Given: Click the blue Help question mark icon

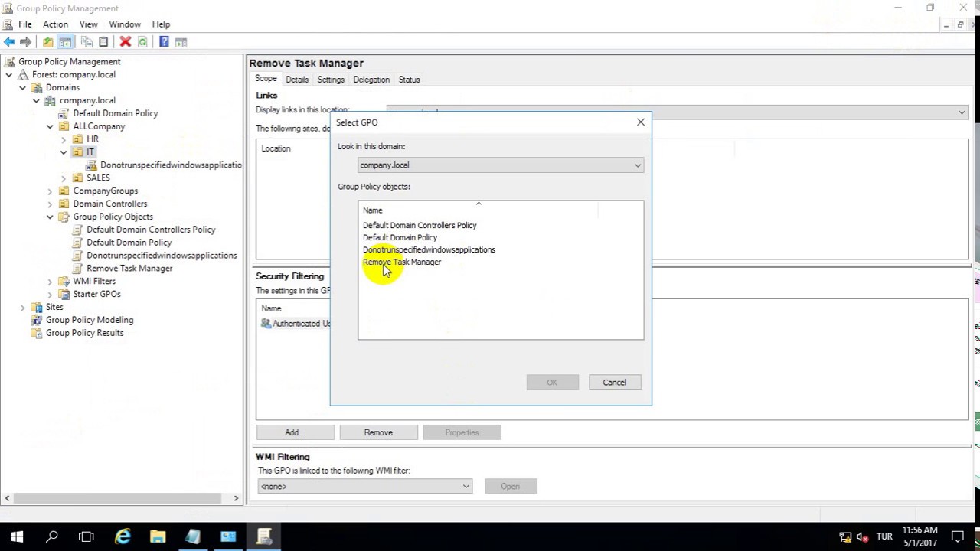Looking at the screenshot, I should pyautogui.click(x=164, y=42).
